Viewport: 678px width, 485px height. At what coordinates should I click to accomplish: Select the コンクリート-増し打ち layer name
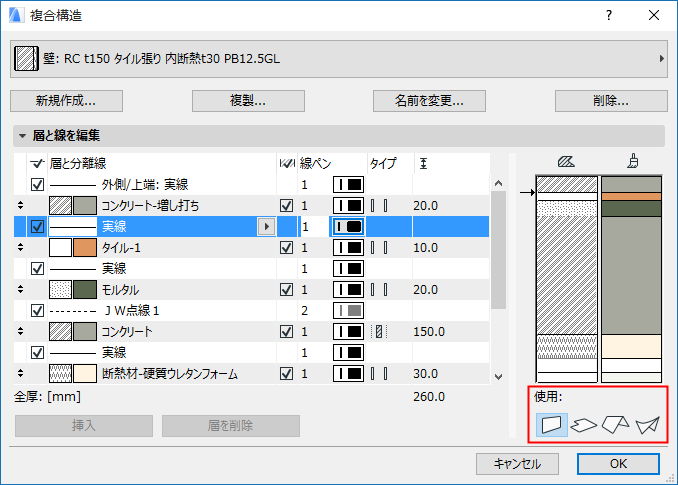coord(150,206)
